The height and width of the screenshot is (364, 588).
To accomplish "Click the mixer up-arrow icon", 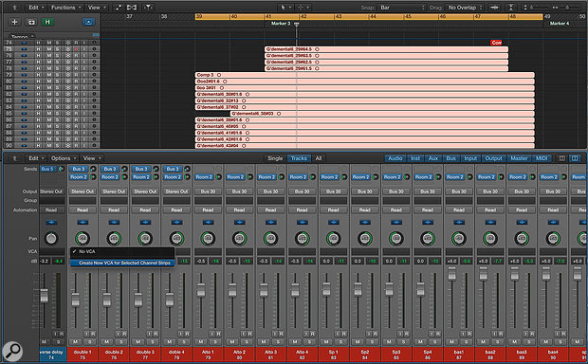I will 14,158.
